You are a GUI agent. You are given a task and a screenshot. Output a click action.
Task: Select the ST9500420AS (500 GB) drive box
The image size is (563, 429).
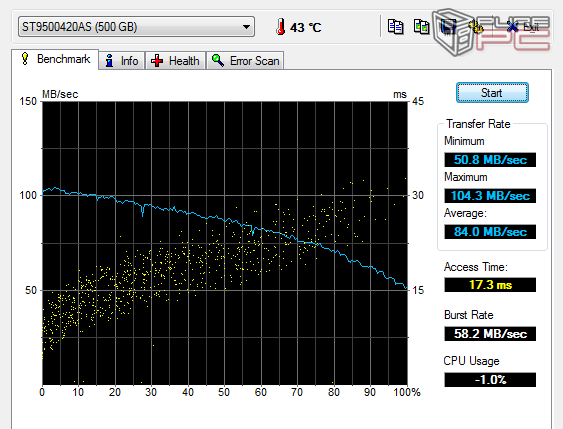(x=136, y=27)
